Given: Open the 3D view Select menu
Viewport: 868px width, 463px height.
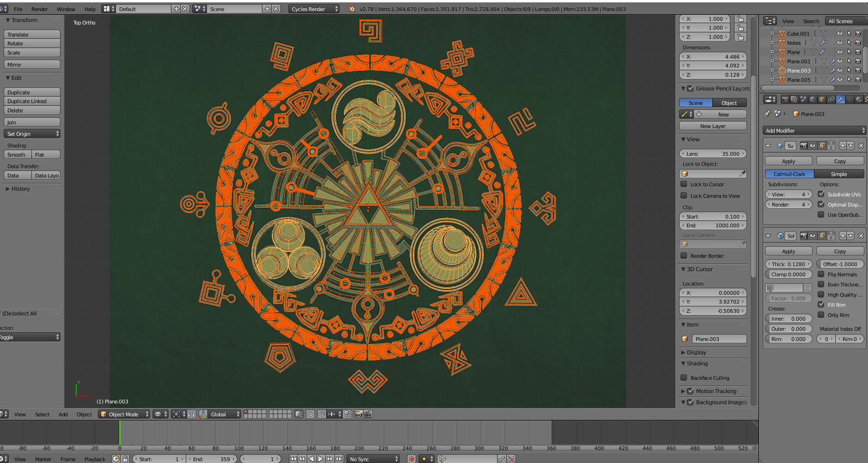Looking at the screenshot, I should click(x=42, y=414).
